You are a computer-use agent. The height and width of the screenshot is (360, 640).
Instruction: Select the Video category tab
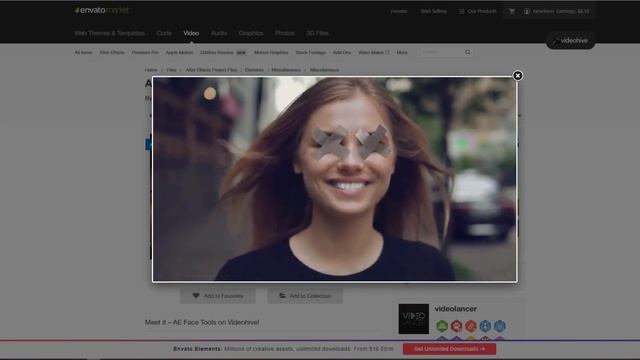coord(191,33)
